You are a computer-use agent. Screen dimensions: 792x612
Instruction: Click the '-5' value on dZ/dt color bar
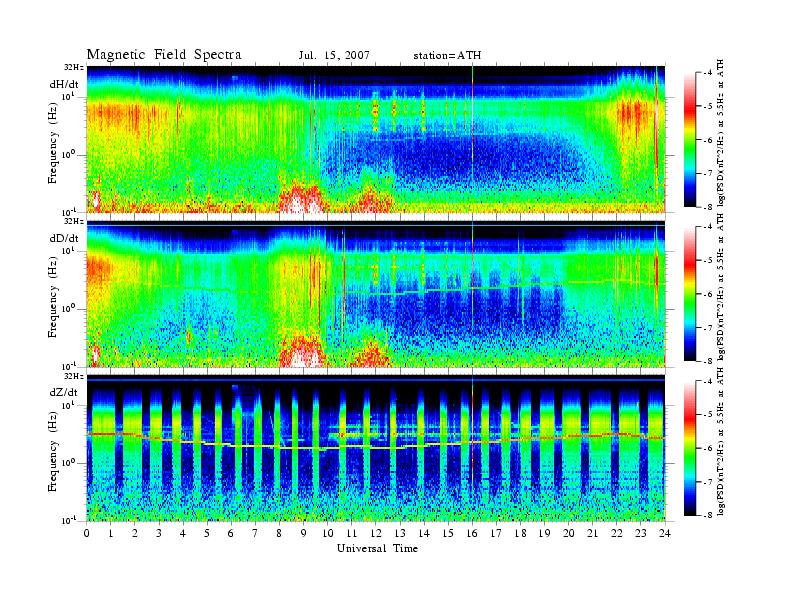tap(708, 414)
